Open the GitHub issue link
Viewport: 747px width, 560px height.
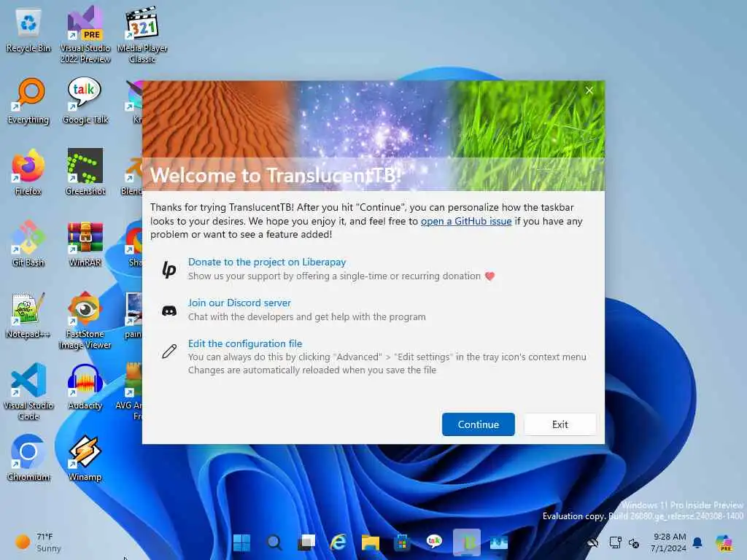[466, 221]
